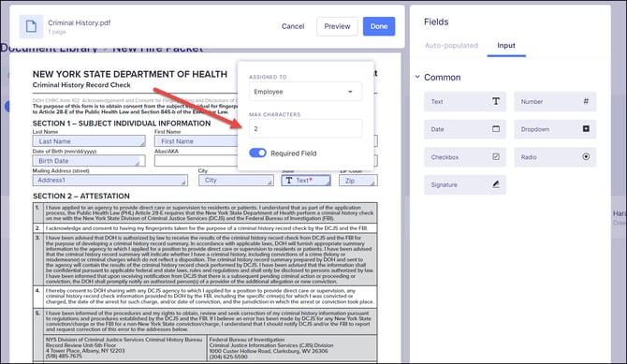Click the Max Characters input field

[305, 128]
